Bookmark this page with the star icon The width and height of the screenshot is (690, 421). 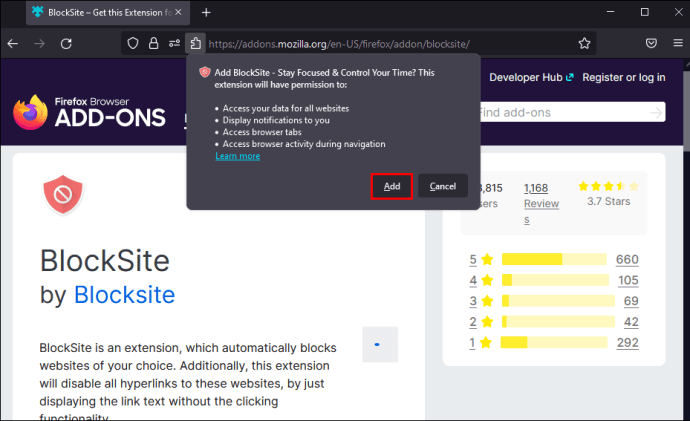(584, 43)
